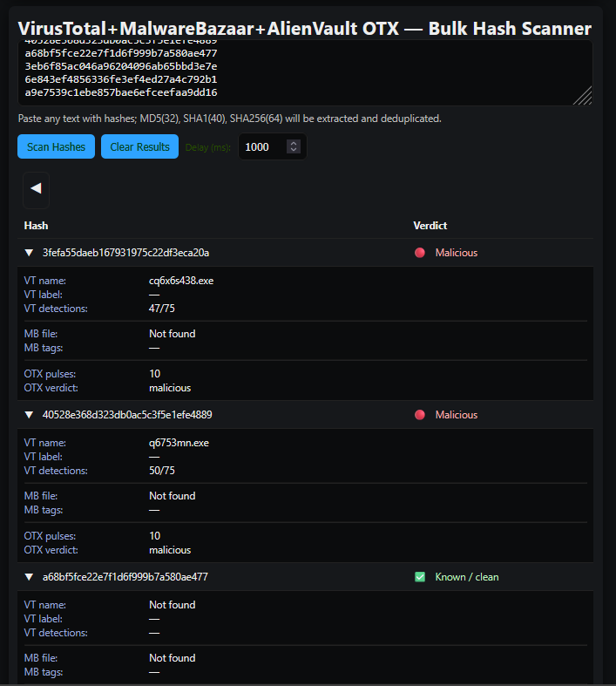The image size is (616, 686).
Task: Click the Clear Results button
Action: [140, 146]
